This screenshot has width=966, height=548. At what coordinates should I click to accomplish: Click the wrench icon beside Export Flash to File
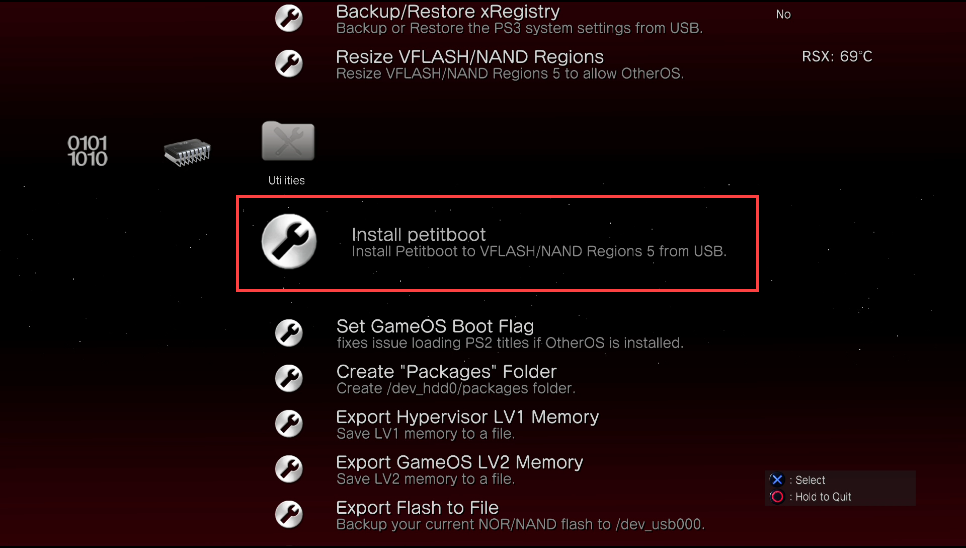[x=289, y=514]
